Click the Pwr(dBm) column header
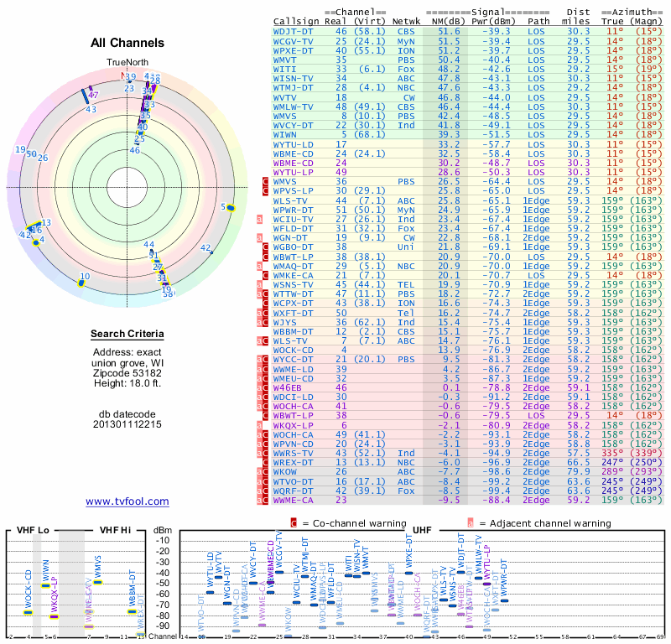The height and width of the screenshot is (644, 671). tap(493, 22)
